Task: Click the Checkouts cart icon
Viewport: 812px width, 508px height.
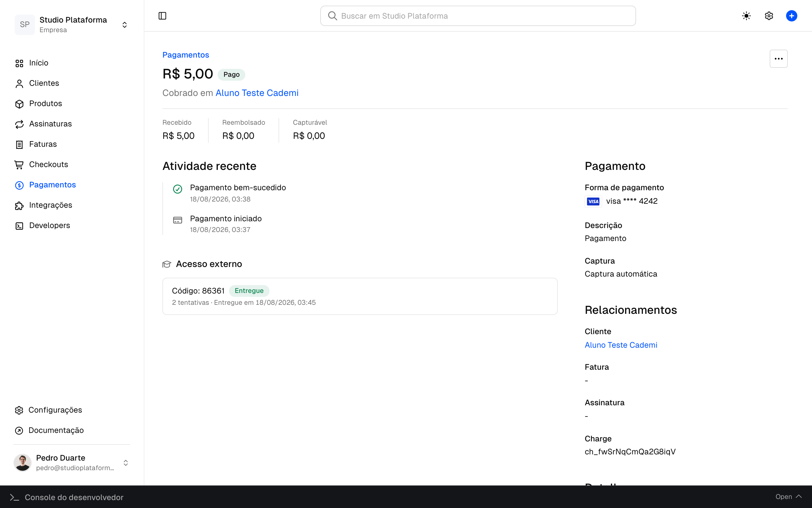Action: tap(19, 165)
